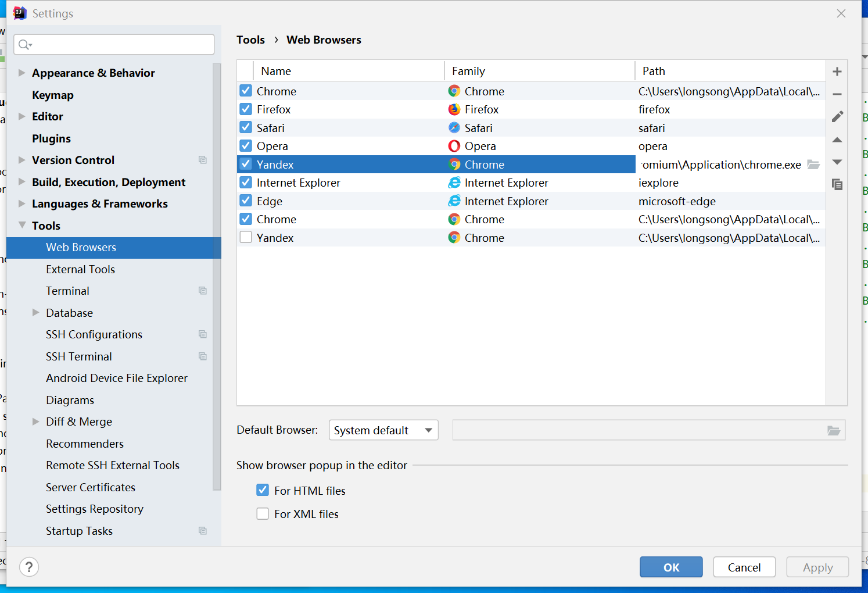Select Remote SSH External Tools item
The image size is (868, 593).
coord(113,465)
